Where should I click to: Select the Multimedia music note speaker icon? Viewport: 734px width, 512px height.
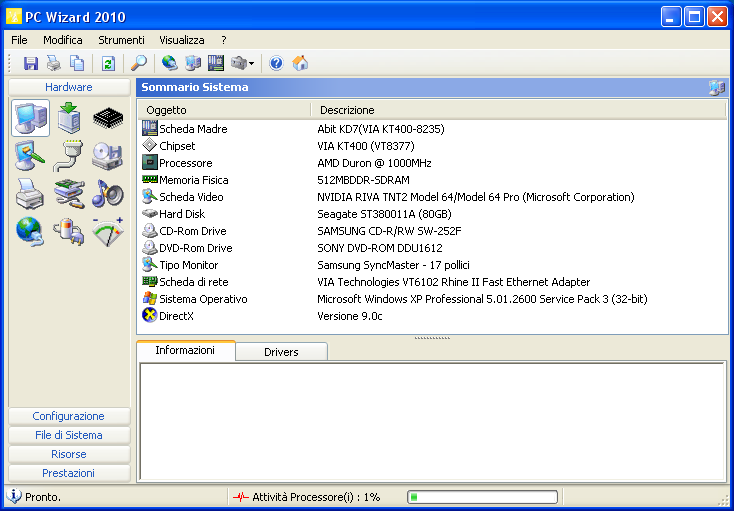(x=108, y=193)
